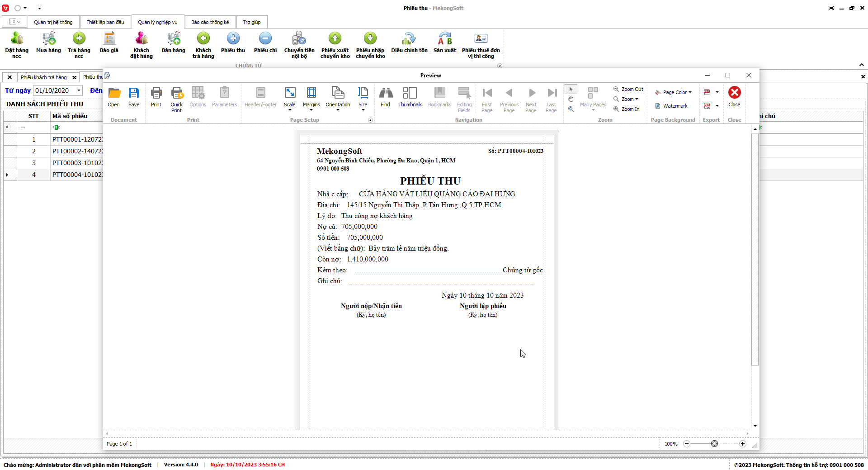Click Zoom Out in ribbon
Viewport: 868px width, 470px height.
pos(628,89)
